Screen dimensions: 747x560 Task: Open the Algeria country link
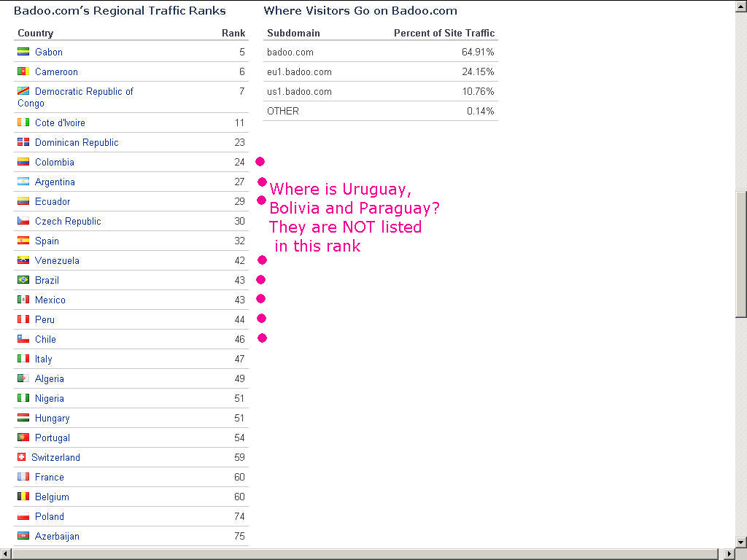pyautogui.click(x=49, y=379)
